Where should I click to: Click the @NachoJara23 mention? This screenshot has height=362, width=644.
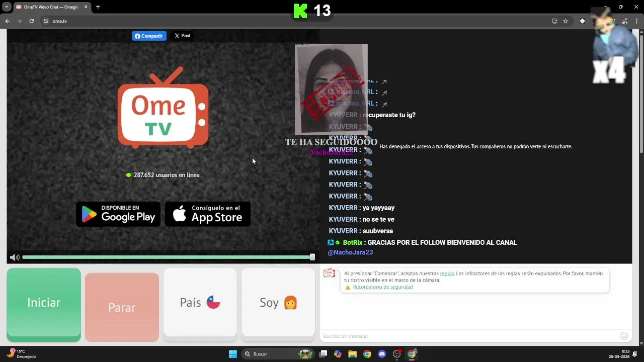pos(350,252)
